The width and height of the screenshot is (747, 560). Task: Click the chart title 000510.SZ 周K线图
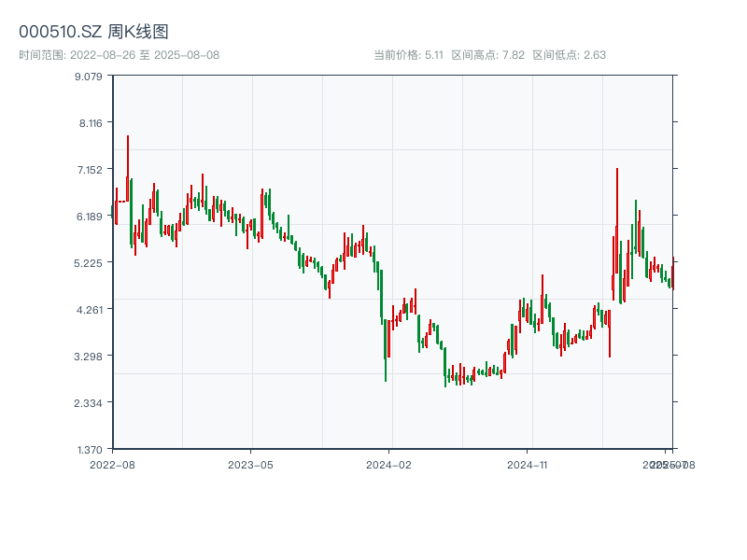[93, 32]
